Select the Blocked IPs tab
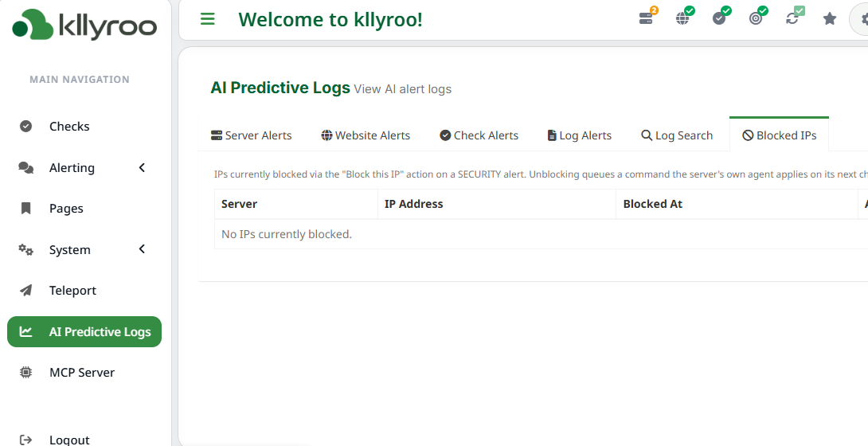 (780, 135)
